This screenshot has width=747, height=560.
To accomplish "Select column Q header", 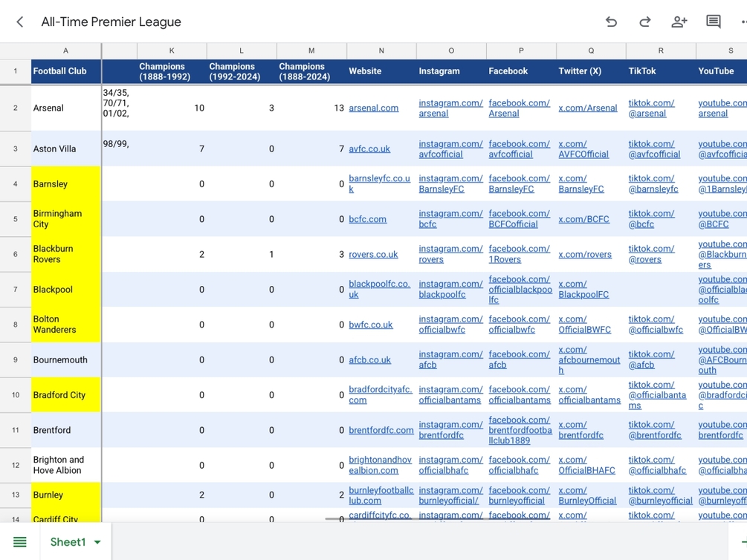I will [x=591, y=51].
